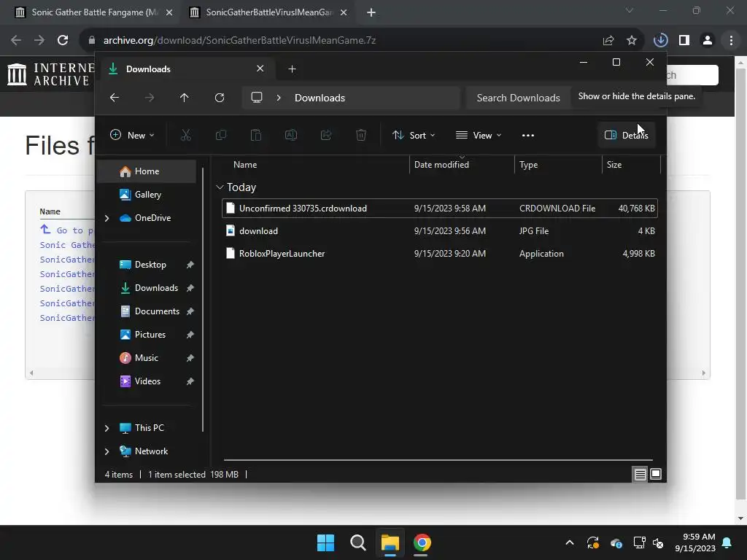Click the Paste clipboard icon in Explorer toolbar
Screen dimensions: 747x560
256,135
